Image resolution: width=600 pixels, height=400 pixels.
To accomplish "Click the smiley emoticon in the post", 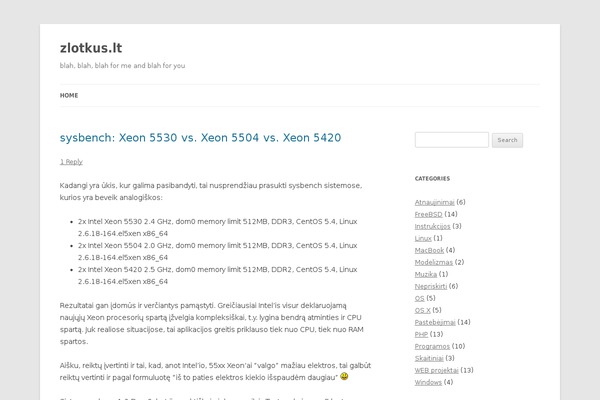I will [x=344, y=377].
